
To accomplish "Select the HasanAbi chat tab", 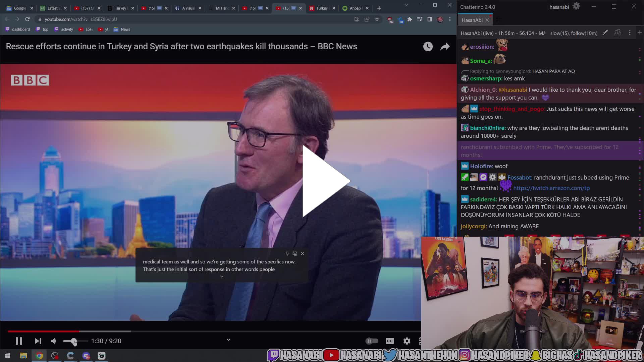I will (x=472, y=20).
